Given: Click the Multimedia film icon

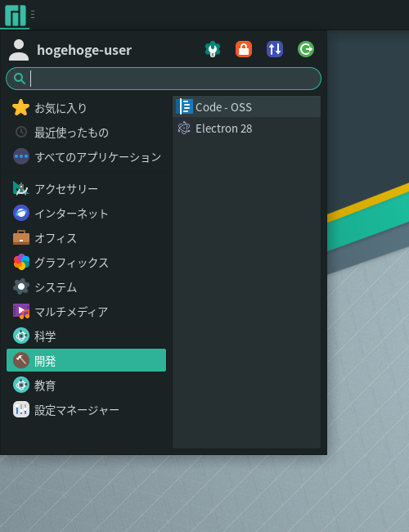Looking at the screenshot, I should pos(21,311).
